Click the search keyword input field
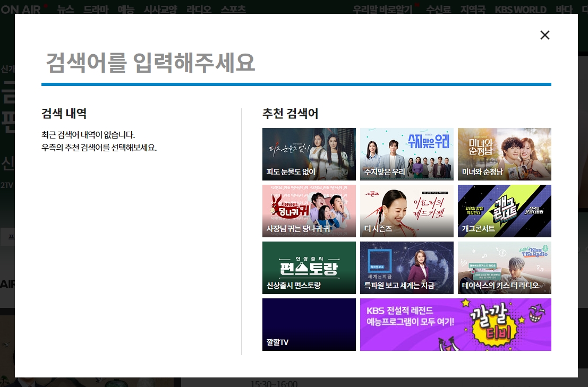588x387 pixels. 296,62
